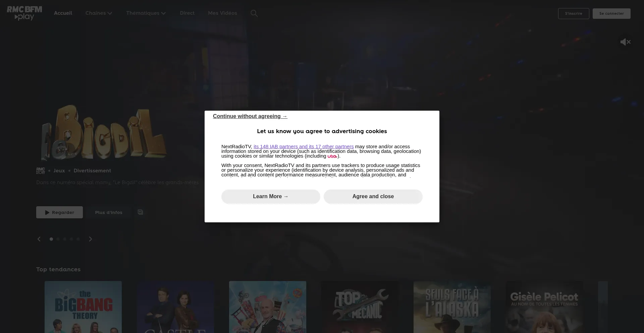The width and height of the screenshot is (644, 333).
Task: Click the Top tendances heading
Action: (x=58, y=269)
